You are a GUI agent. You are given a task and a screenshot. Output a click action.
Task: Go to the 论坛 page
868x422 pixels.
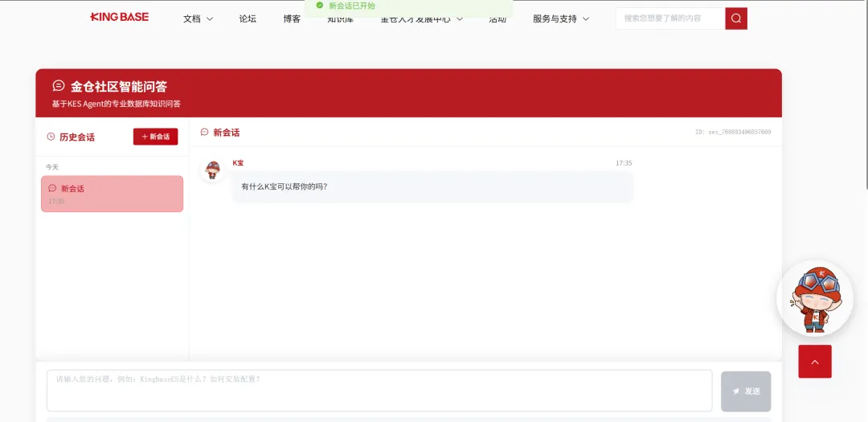(x=248, y=18)
